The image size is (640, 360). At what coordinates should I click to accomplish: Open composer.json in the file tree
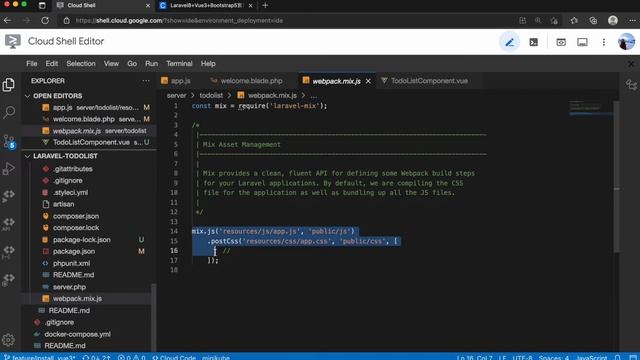pos(76,216)
